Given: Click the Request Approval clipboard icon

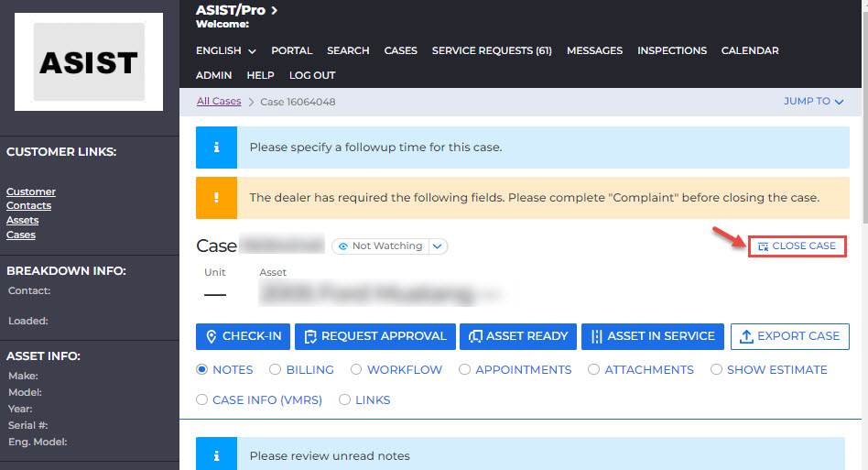Looking at the screenshot, I should pos(310,336).
